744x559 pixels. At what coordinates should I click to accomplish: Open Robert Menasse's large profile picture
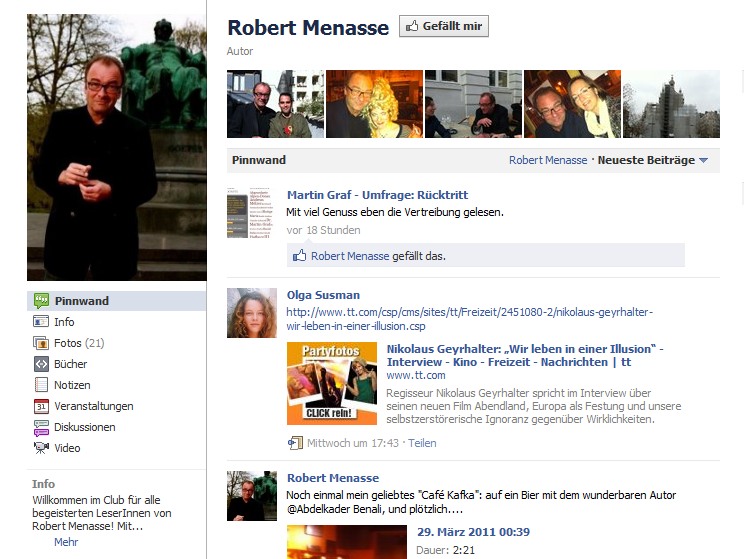117,147
